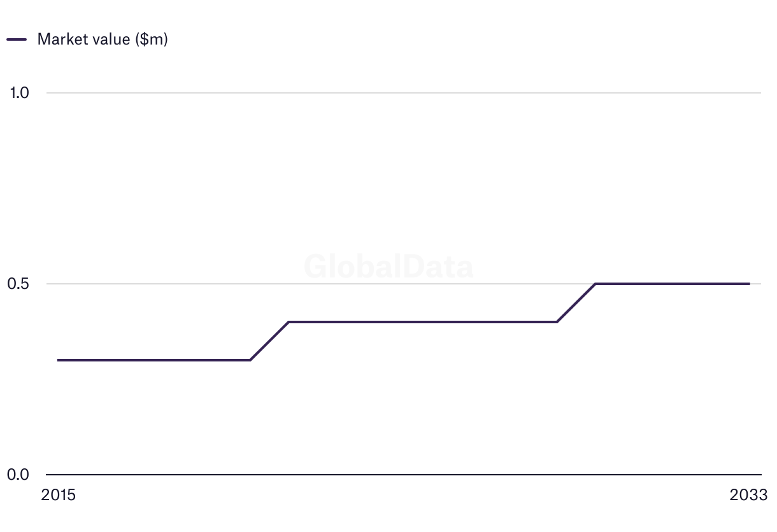This screenshot has height=532, width=777.
Task: Click the GlobalData watermark
Action: click(388, 266)
